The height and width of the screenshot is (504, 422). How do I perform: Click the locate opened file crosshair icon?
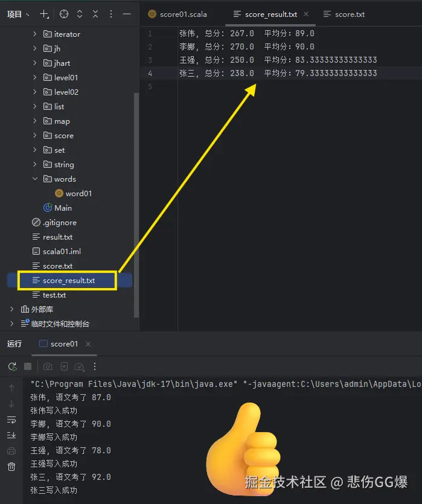click(64, 14)
